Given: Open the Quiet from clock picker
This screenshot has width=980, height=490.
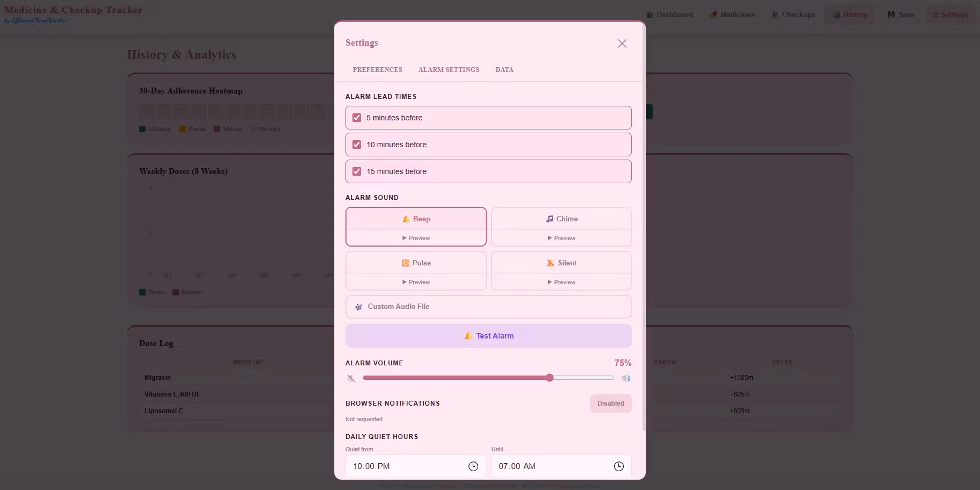Looking at the screenshot, I should [473, 466].
